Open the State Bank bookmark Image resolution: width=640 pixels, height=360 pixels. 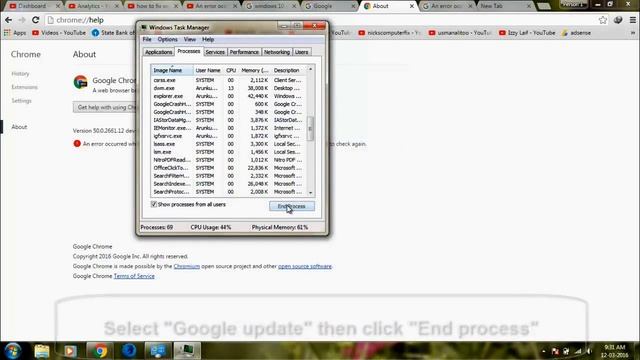click(113, 33)
